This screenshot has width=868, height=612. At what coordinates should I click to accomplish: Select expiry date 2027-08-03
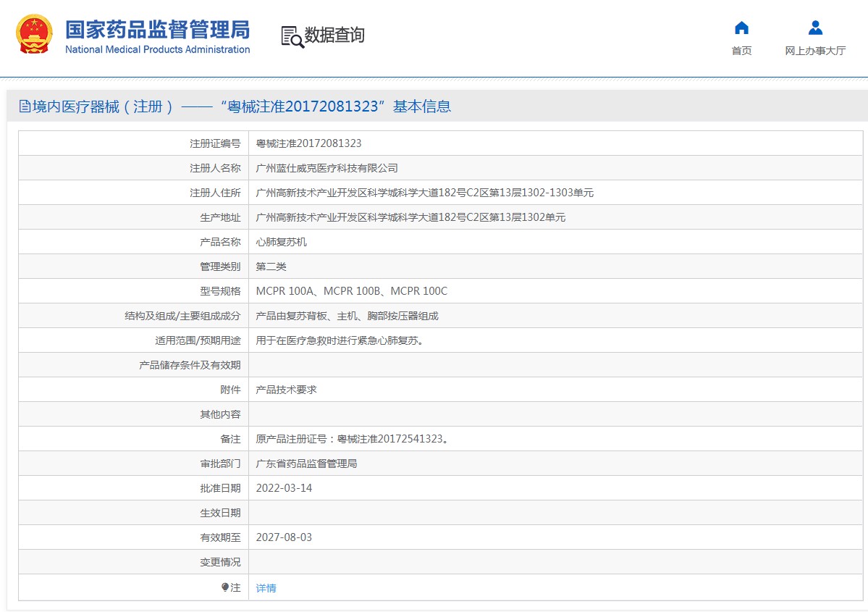[x=284, y=537]
